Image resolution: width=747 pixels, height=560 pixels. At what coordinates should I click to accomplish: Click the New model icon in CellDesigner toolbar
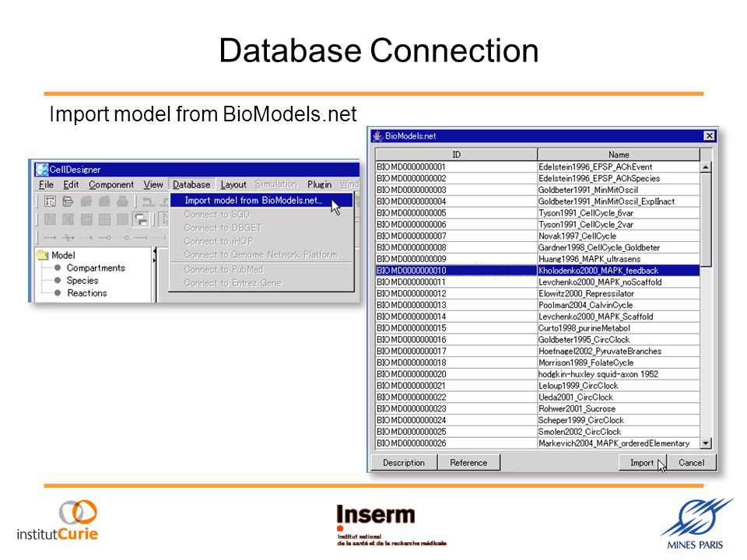(50, 201)
